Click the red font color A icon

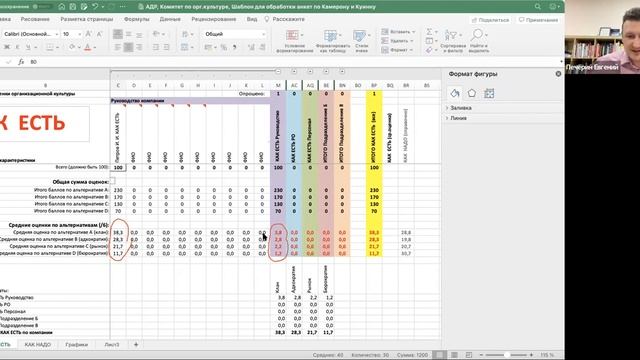[x=87, y=47]
